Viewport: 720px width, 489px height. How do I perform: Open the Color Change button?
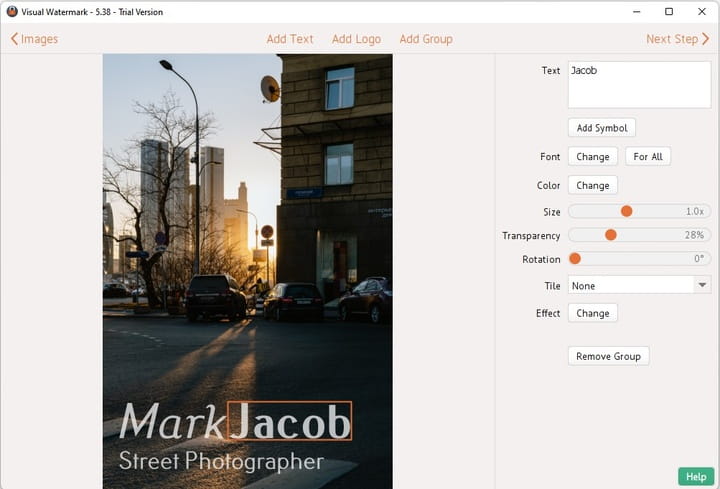(x=592, y=186)
